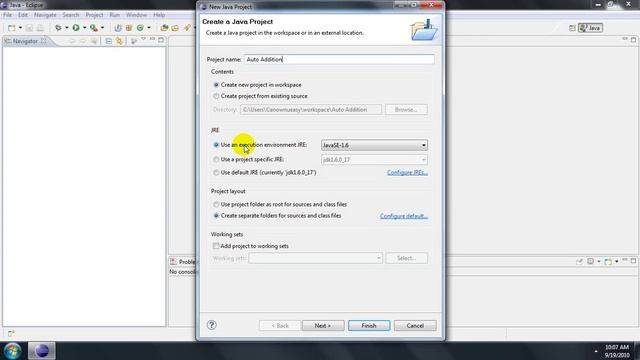640x360 pixels.
Task: Close the Navigator tab with X
Action: point(43,41)
